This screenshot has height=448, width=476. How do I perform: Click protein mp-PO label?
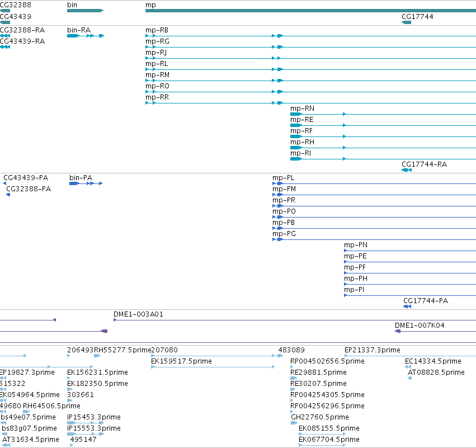tap(284, 211)
